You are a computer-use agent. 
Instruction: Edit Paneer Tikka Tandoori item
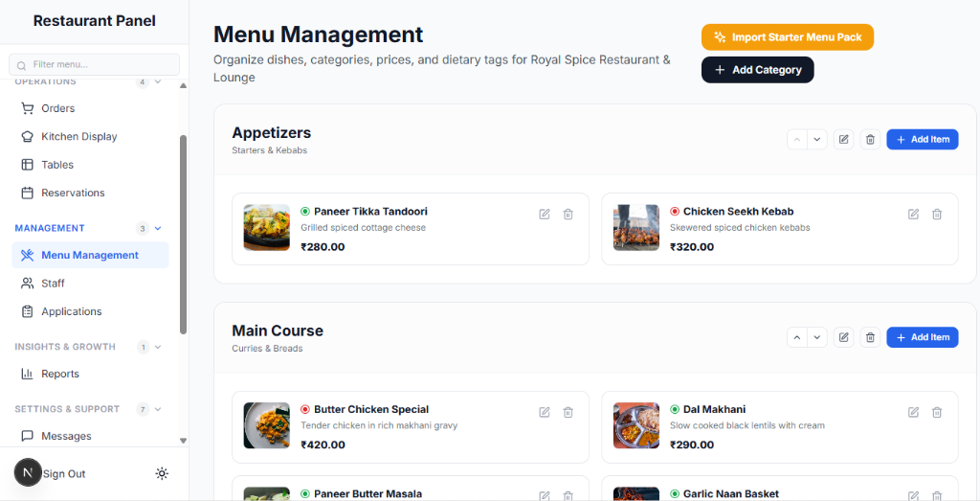545,214
